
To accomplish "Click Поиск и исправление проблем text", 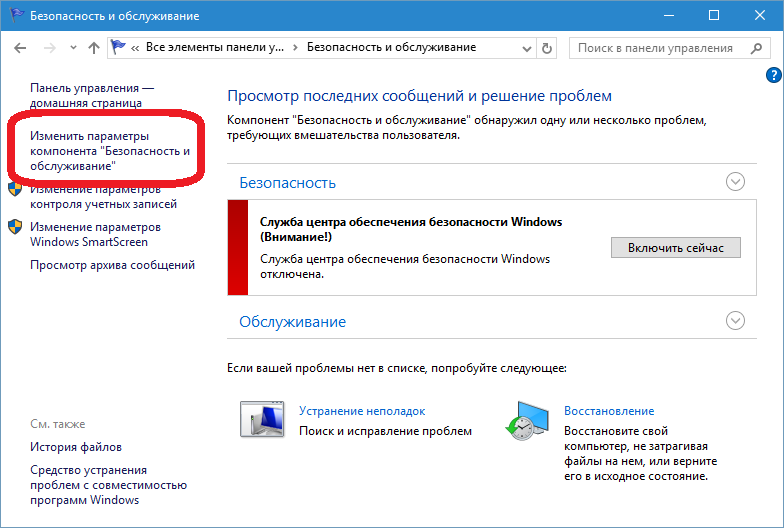I will [x=386, y=431].
